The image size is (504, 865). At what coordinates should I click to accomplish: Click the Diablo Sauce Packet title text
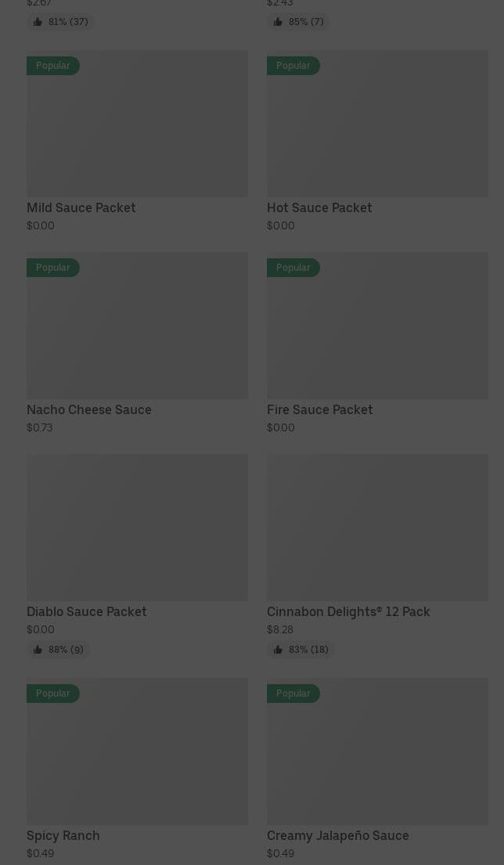click(87, 611)
